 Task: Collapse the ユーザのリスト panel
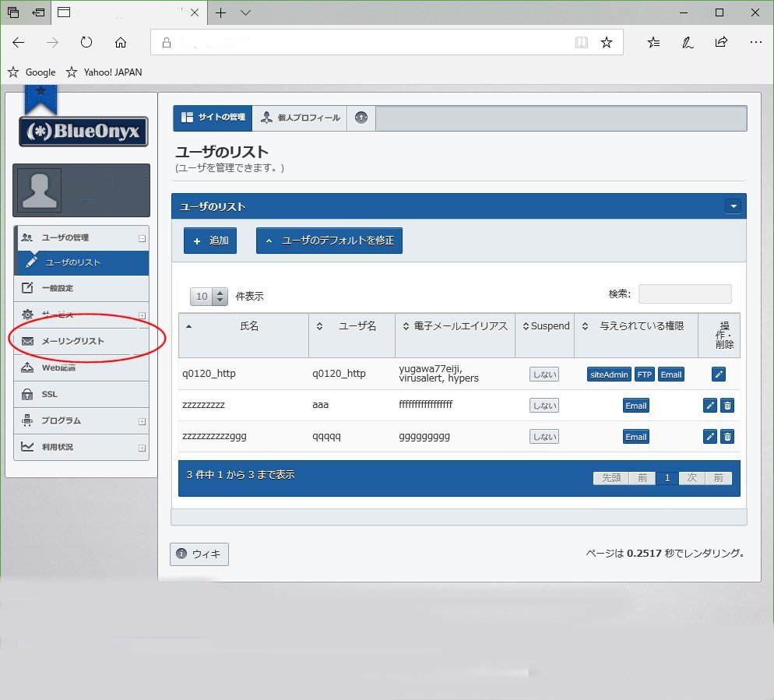(732, 206)
